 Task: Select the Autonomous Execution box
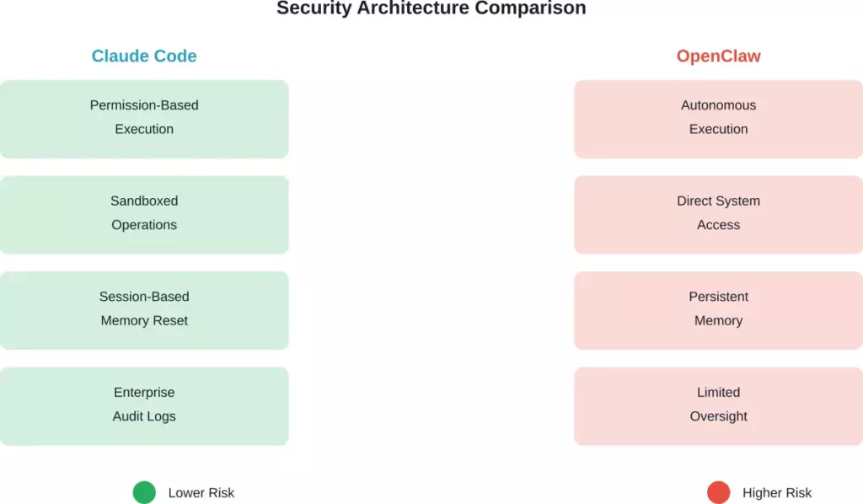click(718, 119)
